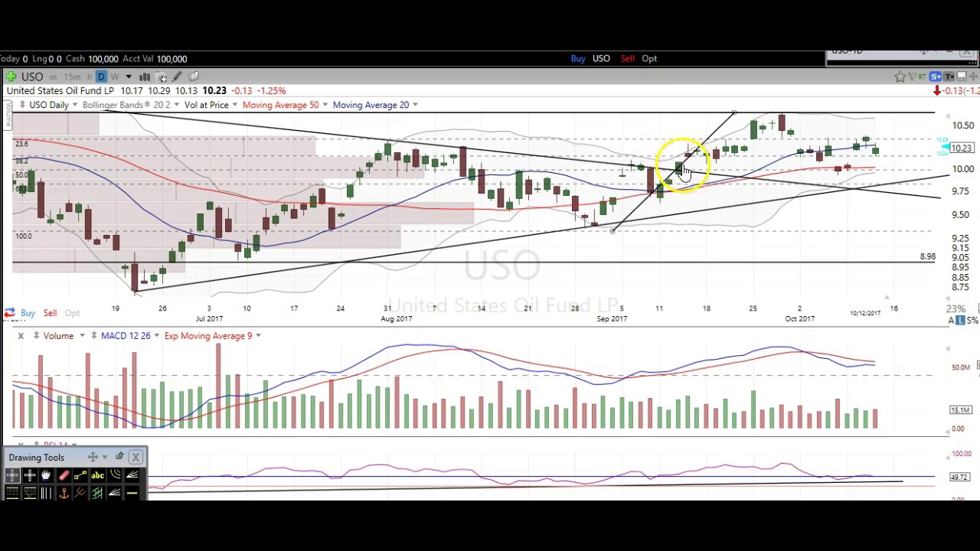Viewport: 980px width, 551px height.
Task: Click the chart move arrows icon
Action: click(x=973, y=77)
